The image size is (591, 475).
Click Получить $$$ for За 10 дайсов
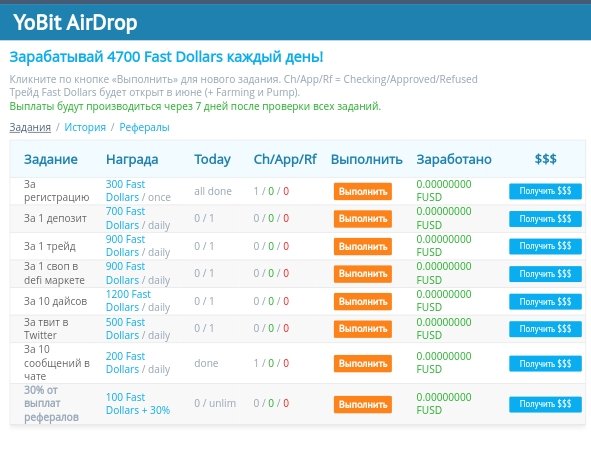pyautogui.click(x=545, y=302)
